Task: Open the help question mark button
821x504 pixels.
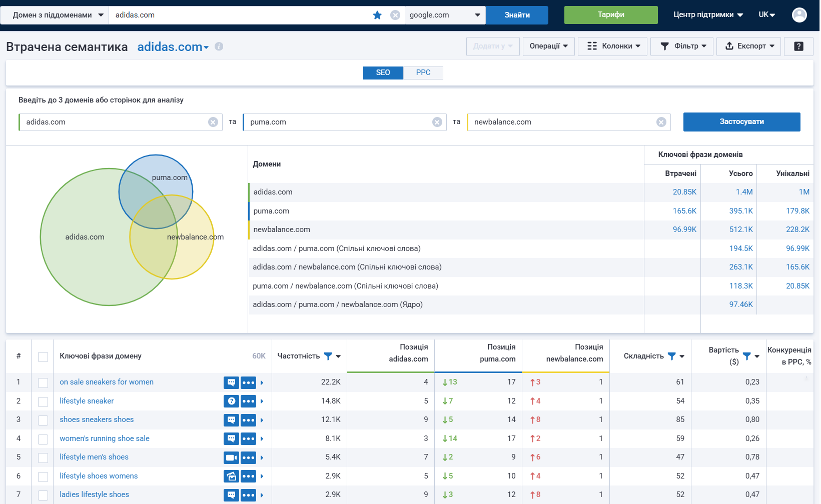Action: pyautogui.click(x=798, y=46)
